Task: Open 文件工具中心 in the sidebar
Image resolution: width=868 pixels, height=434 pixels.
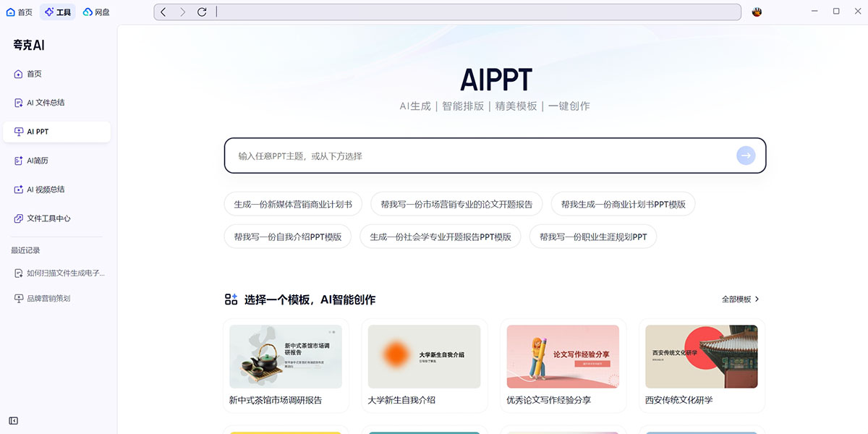Action: 56,218
